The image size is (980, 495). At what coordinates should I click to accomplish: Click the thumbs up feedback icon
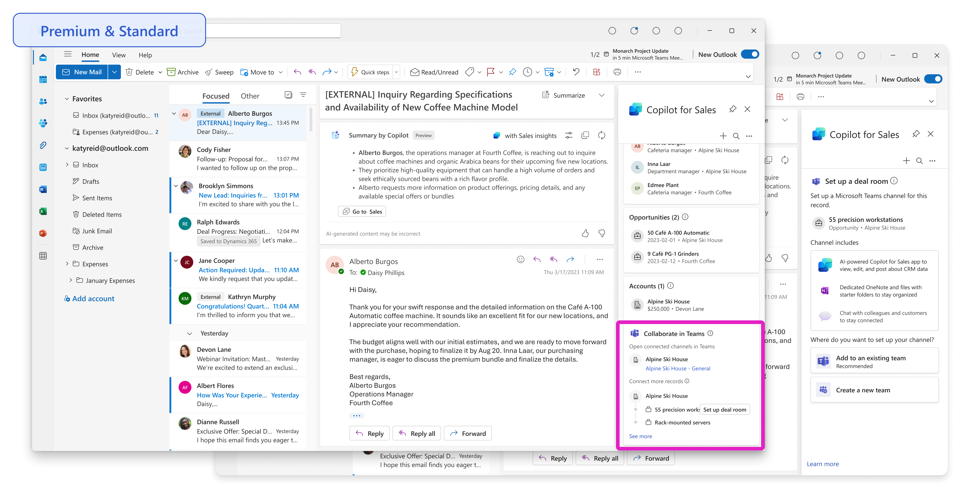pos(585,234)
